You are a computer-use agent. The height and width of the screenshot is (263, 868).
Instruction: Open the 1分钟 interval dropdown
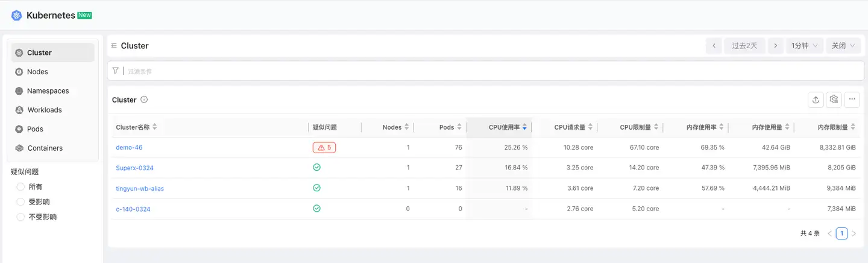(804, 46)
